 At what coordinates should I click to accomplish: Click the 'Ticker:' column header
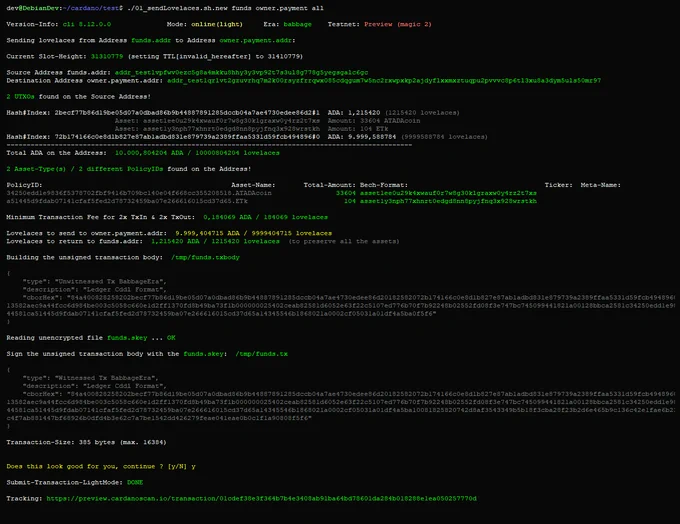click(x=559, y=185)
